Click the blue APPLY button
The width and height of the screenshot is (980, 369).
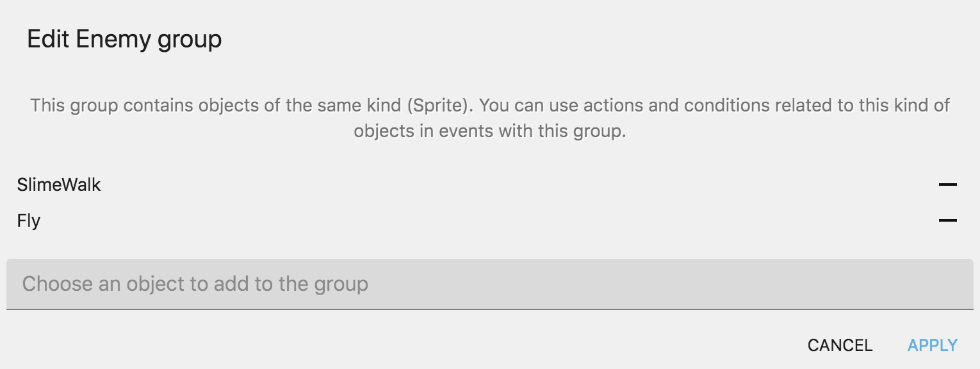933,345
